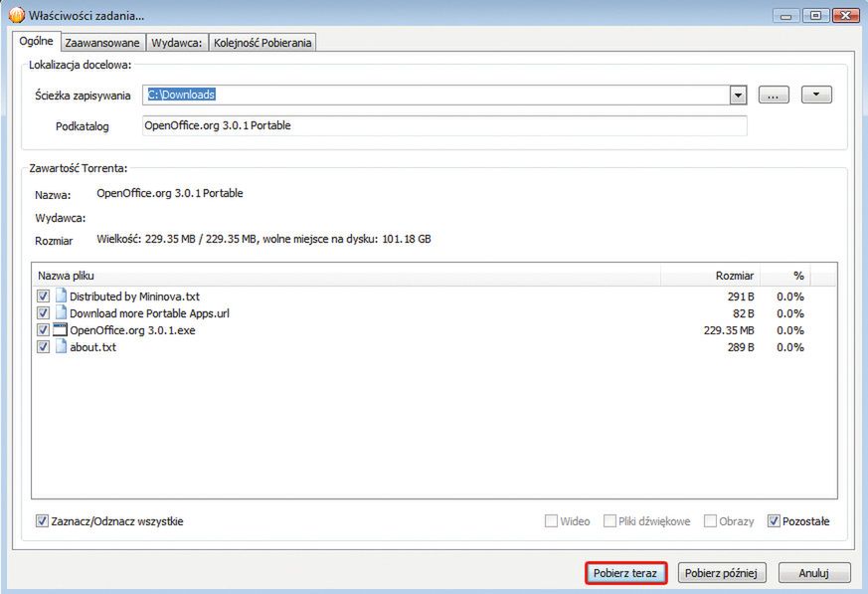Image resolution: width=868 pixels, height=594 pixels.
Task: Click the OpenOffice.org 3.0.1.exe application icon
Action: pyautogui.click(x=60, y=329)
